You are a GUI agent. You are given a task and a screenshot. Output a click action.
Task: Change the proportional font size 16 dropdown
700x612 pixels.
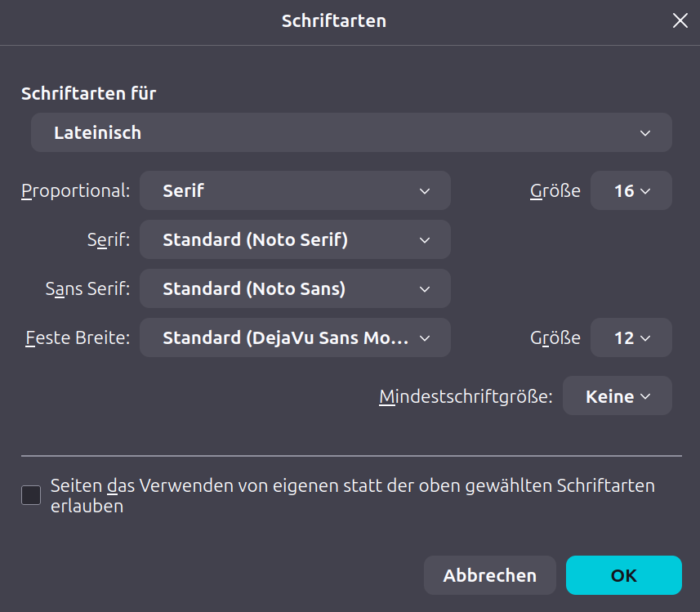point(631,191)
